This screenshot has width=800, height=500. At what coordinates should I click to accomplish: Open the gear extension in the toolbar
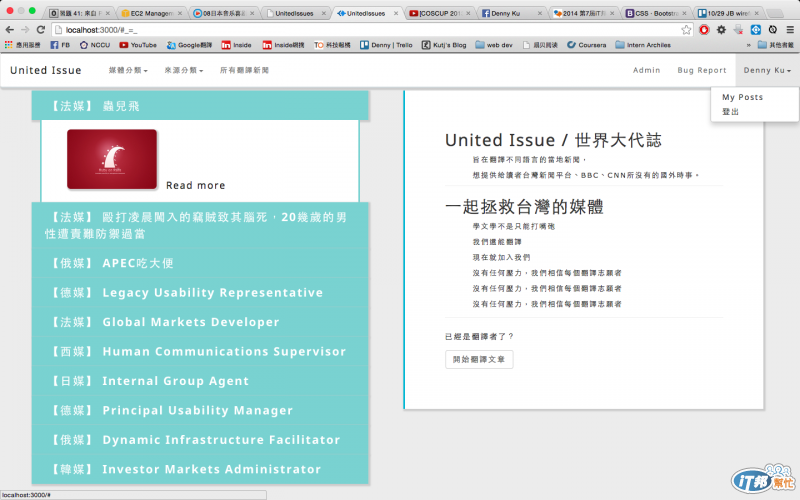721,30
